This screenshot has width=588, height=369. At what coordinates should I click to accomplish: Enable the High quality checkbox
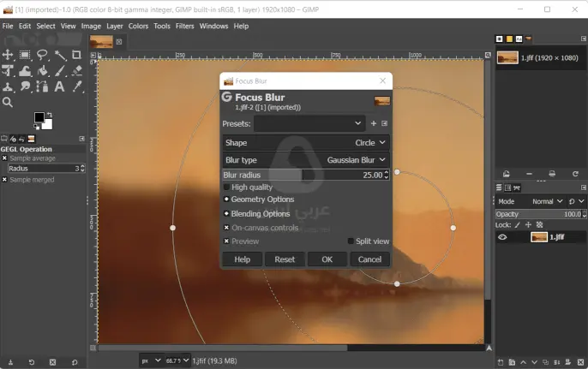227,187
